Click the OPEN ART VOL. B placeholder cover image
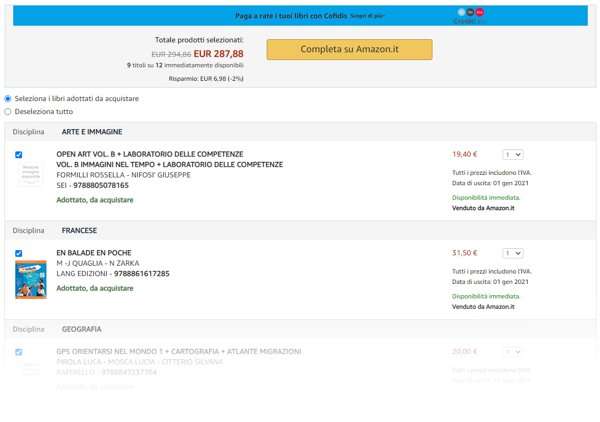Image resolution: width=600 pixels, height=422 pixels. tap(31, 174)
